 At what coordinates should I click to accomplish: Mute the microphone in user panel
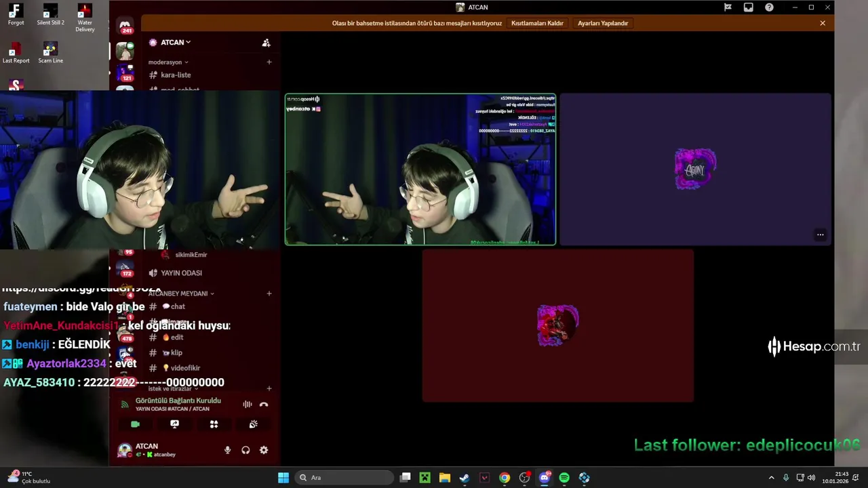tap(227, 450)
